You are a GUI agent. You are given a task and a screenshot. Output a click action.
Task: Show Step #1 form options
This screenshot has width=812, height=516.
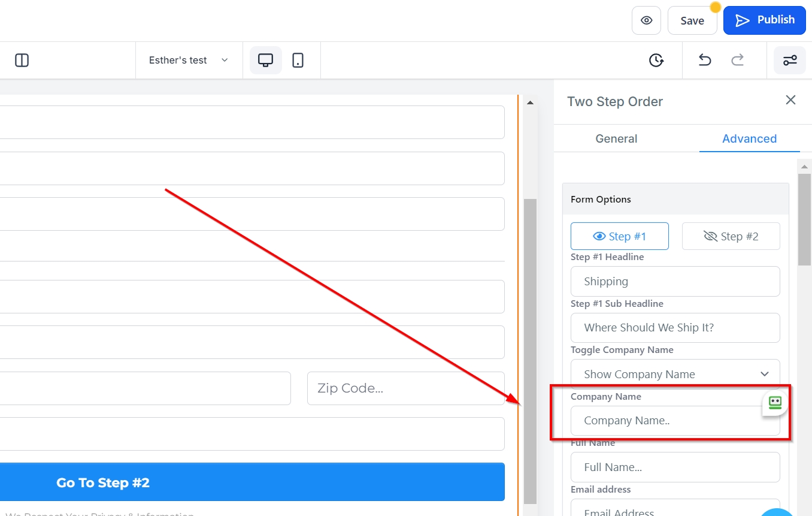click(x=619, y=236)
